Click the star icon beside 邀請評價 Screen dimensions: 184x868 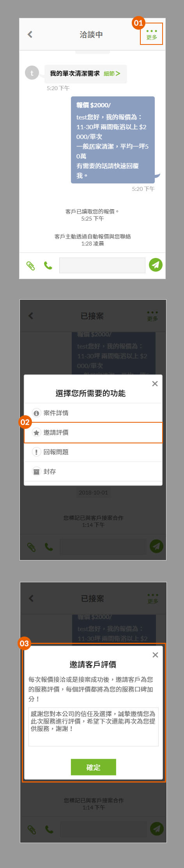36,432
